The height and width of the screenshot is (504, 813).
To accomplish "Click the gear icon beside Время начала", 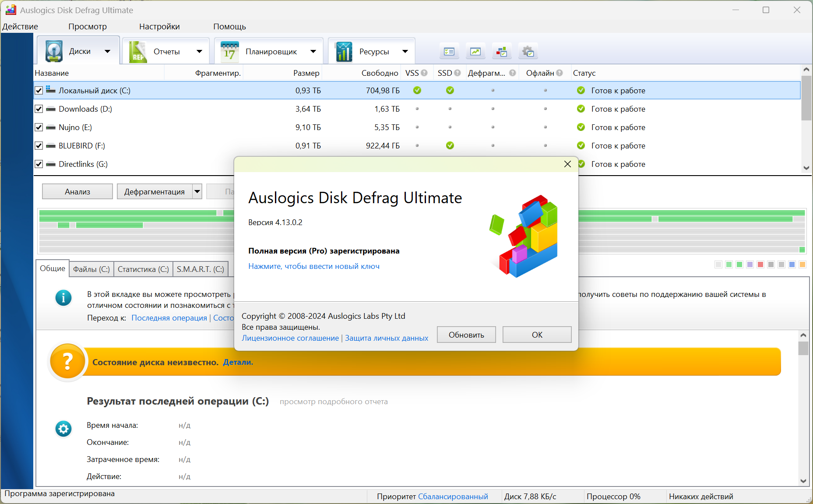I will click(x=63, y=429).
